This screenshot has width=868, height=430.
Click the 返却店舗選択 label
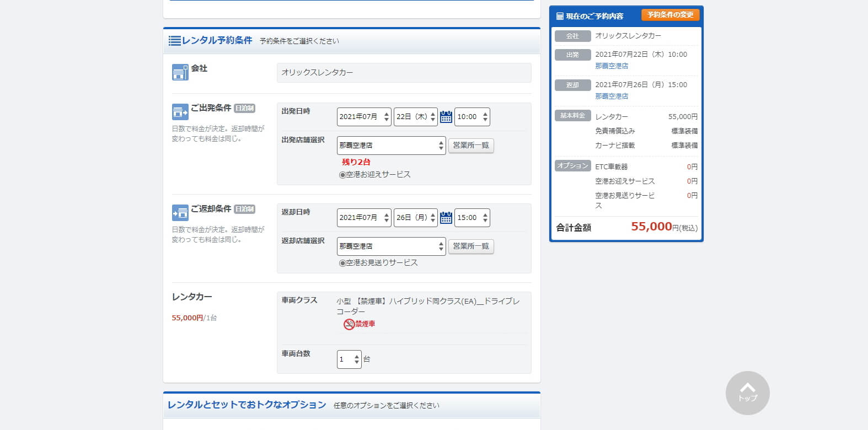click(x=303, y=241)
